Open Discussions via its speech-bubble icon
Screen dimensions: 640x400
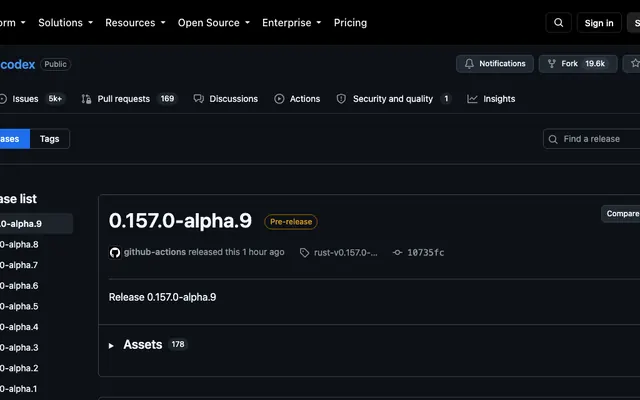click(x=198, y=99)
